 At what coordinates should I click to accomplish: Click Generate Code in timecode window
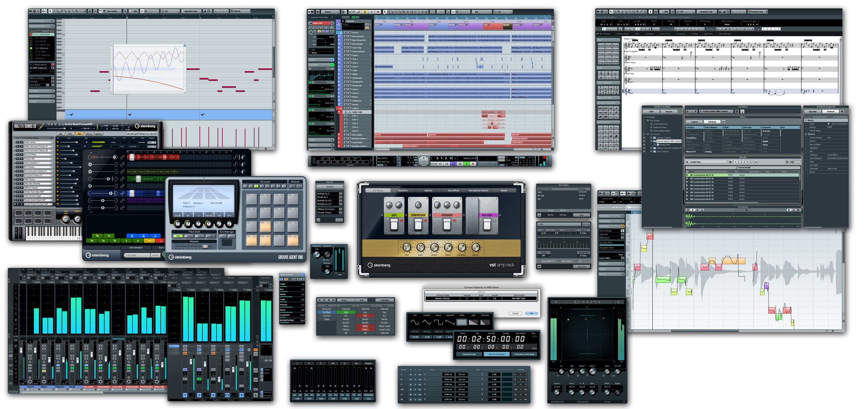469,354
